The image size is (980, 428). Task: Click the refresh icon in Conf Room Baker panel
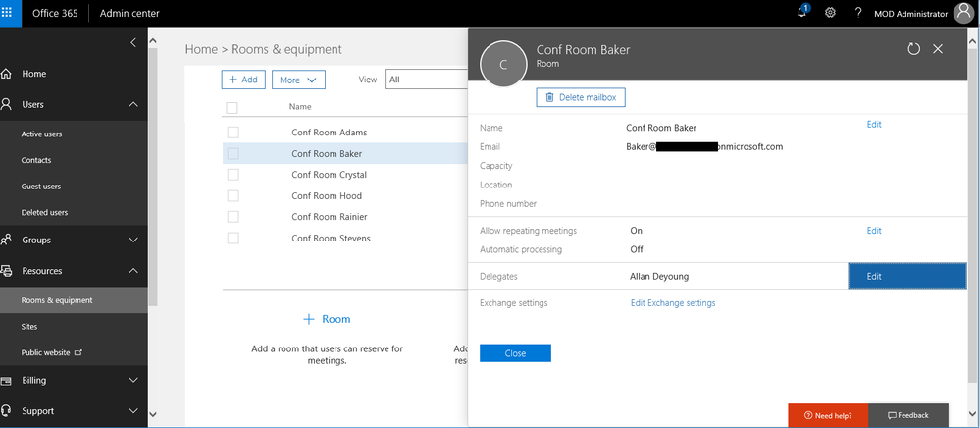tap(913, 49)
